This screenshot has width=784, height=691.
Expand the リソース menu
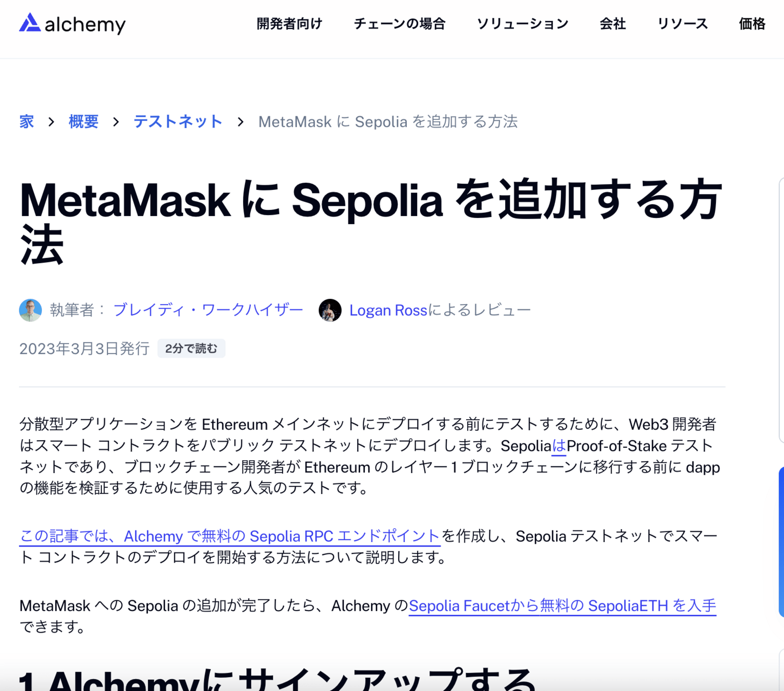pos(682,24)
